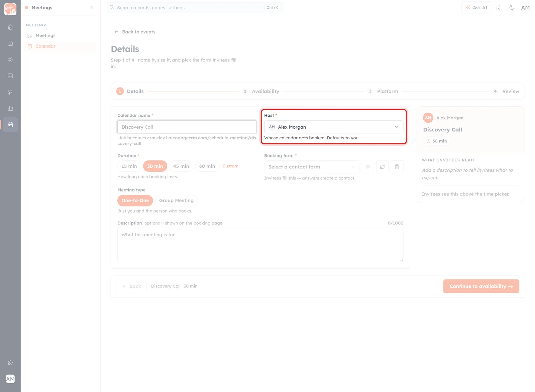Collapse the Meetings side panel

[92, 7]
